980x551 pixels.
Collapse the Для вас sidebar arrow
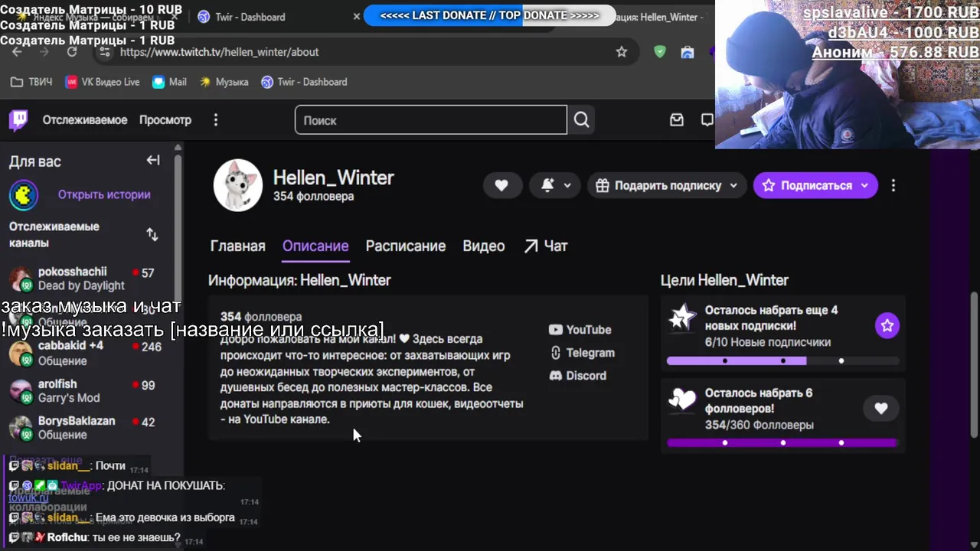click(153, 161)
